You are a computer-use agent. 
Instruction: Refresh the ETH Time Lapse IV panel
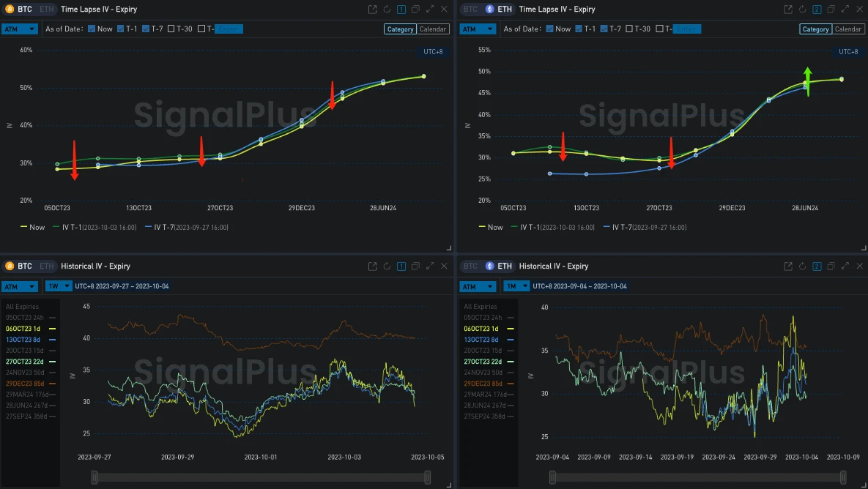(802, 9)
